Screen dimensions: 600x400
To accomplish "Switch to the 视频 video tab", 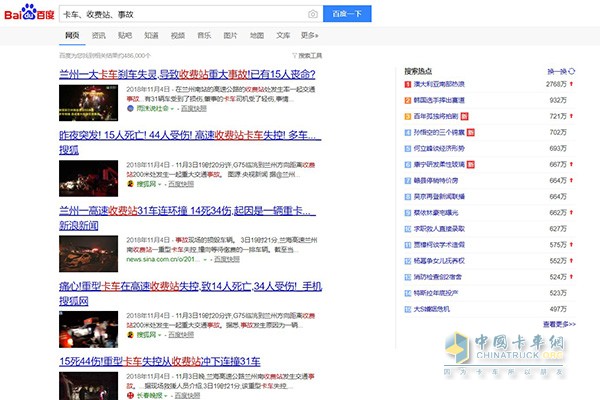I will pos(178,35).
